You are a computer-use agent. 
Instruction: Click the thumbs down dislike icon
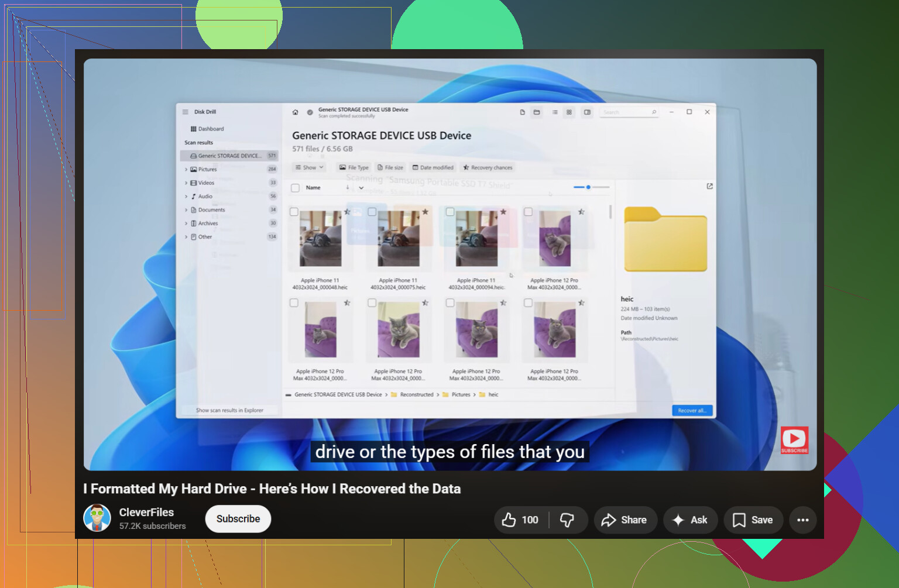tap(567, 520)
